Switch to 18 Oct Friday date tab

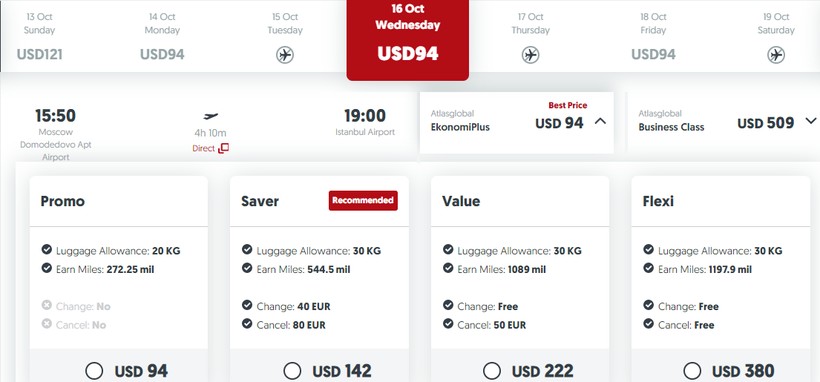tap(653, 37)
